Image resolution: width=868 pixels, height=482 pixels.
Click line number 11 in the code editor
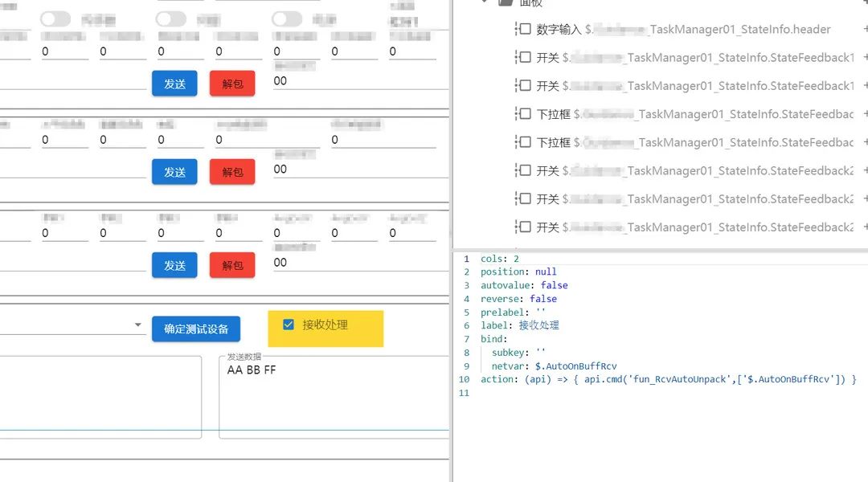coord(464,393)
